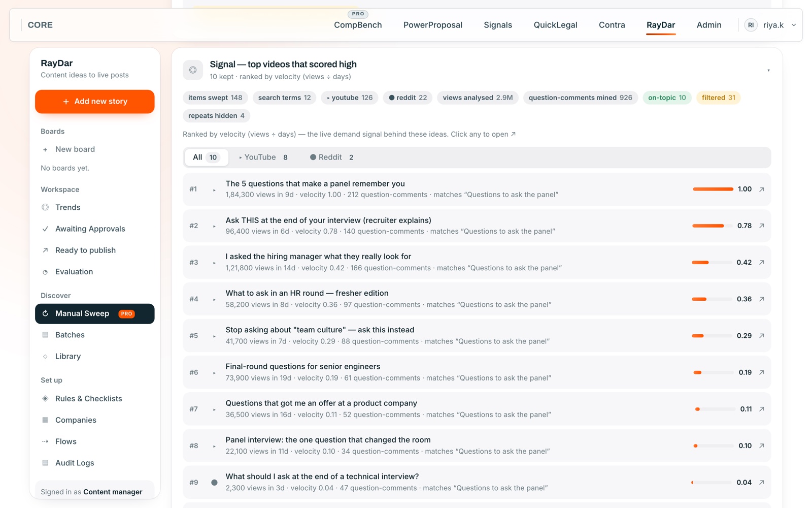Click the Click any to open link

pyautogui.click(x=483, y=134)
